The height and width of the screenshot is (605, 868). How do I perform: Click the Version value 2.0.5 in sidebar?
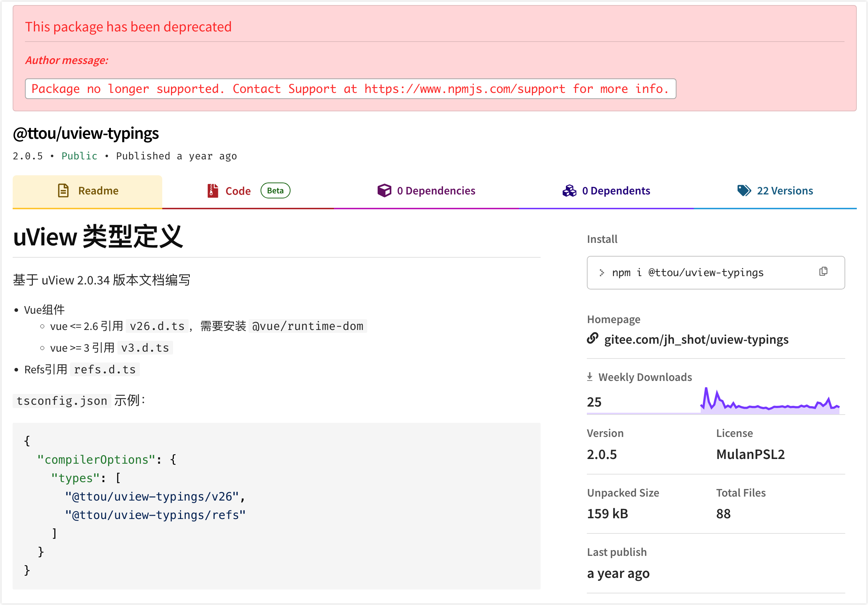click(602, 454)
